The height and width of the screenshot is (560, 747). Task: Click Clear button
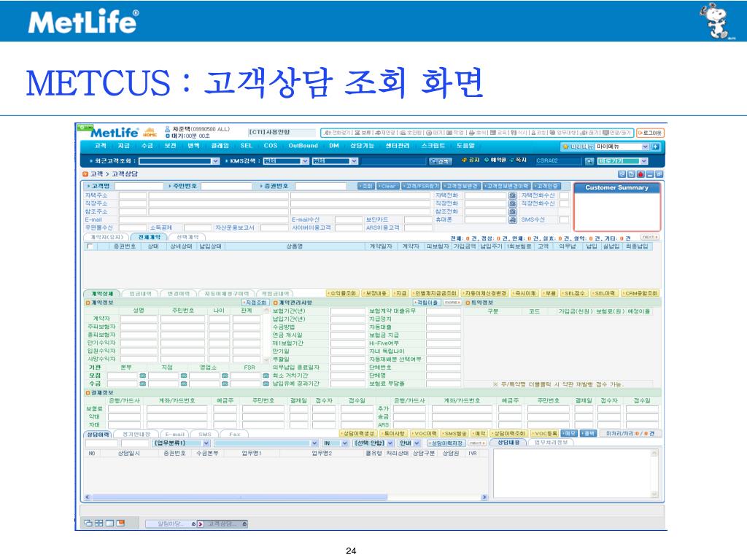click(388, 186)
